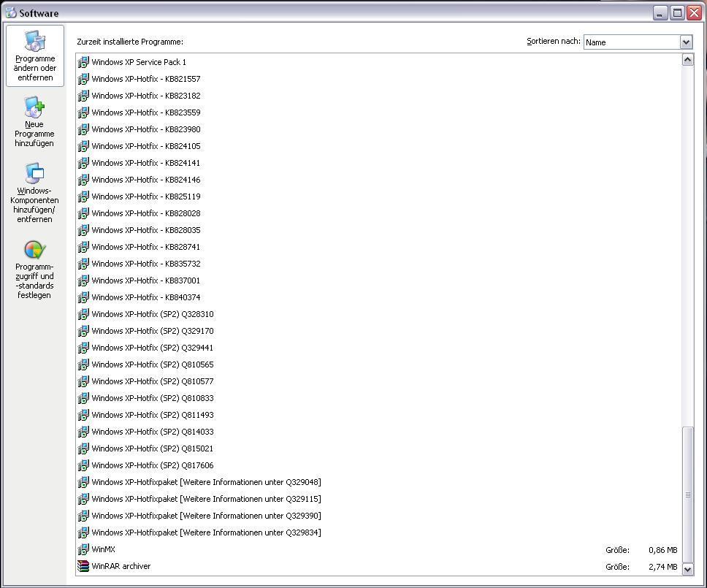The height and width of the screenshot is (588, 707).
Task: Click the icon beside Hotfix KB821557
Action: click(83, 79)
